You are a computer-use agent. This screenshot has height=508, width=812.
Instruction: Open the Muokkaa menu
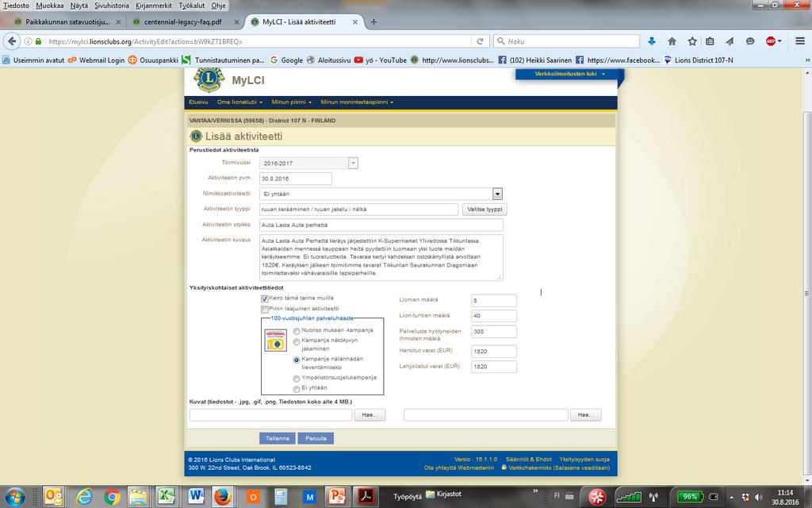coord(50,6)
